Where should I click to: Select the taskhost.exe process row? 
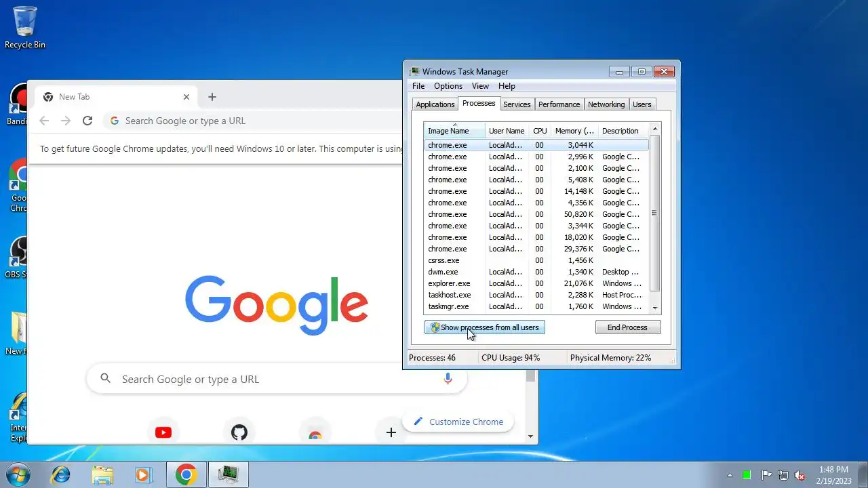[x=536, y=295]
